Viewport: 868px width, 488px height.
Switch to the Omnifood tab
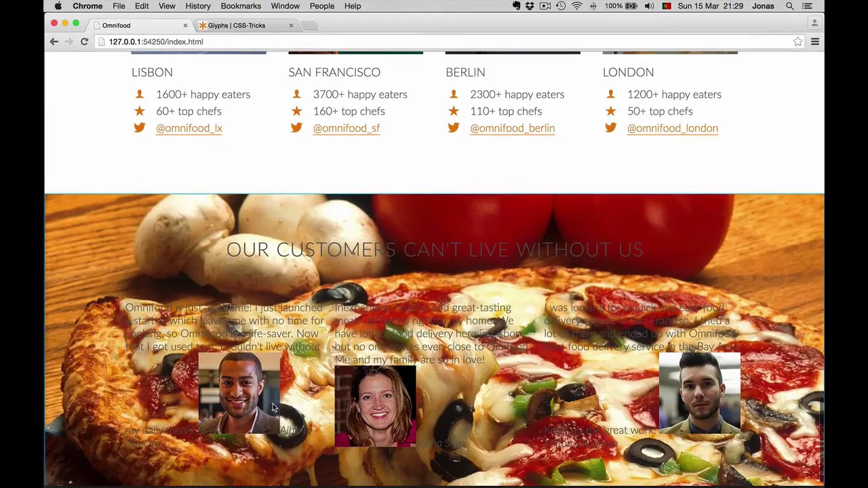pos(139,26)
